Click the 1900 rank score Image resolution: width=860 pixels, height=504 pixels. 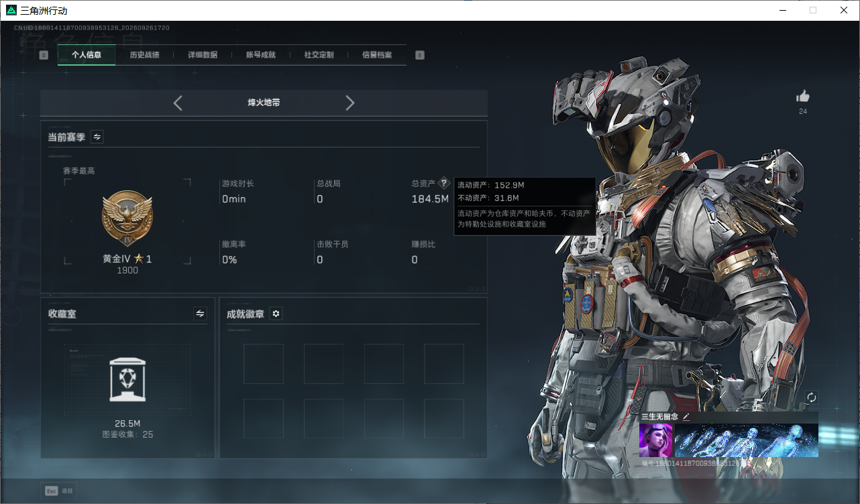click(127, 271)
